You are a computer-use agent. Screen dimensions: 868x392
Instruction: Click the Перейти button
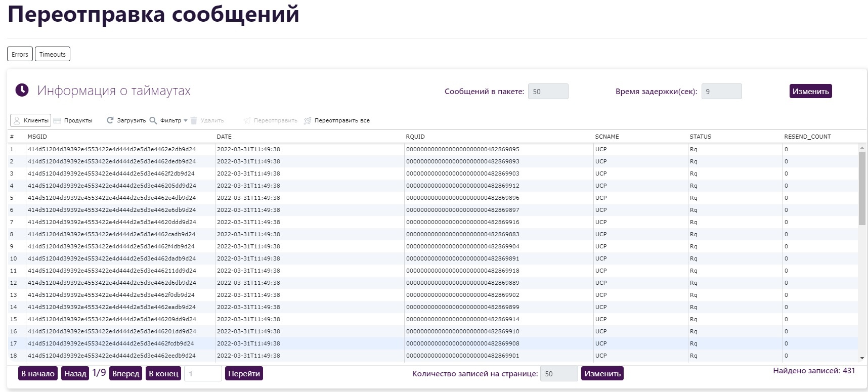[x=244, y=374]
